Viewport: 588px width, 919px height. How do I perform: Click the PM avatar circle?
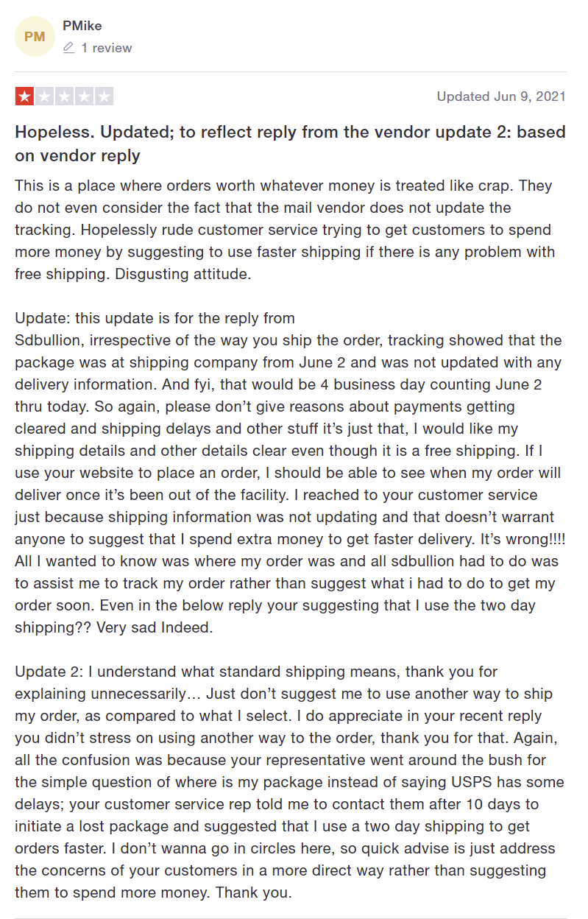click(35, 36)
